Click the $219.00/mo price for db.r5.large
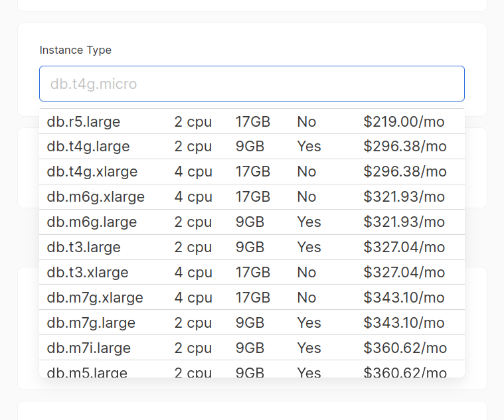The height and width of the screenshot is (420, 504). pos(404,122)
